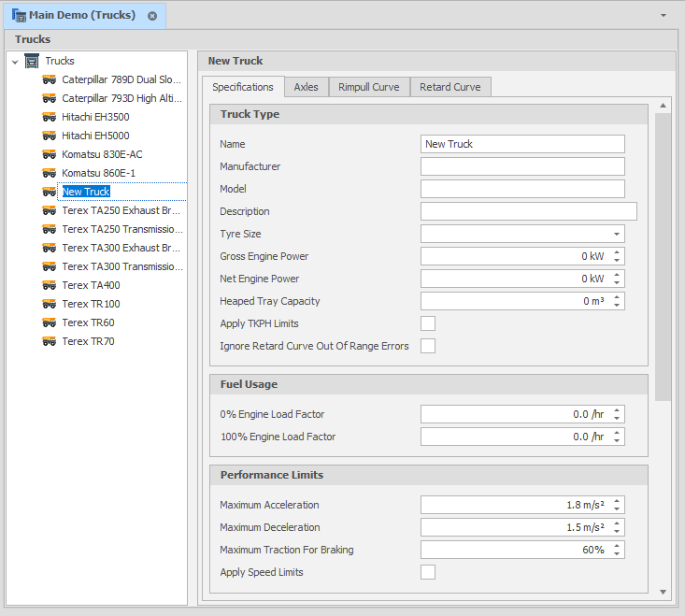Switch to the Rimpull Curve tab
Image resolution: width=685 pixels, height=616 pixels.
[x=368, y=87]
